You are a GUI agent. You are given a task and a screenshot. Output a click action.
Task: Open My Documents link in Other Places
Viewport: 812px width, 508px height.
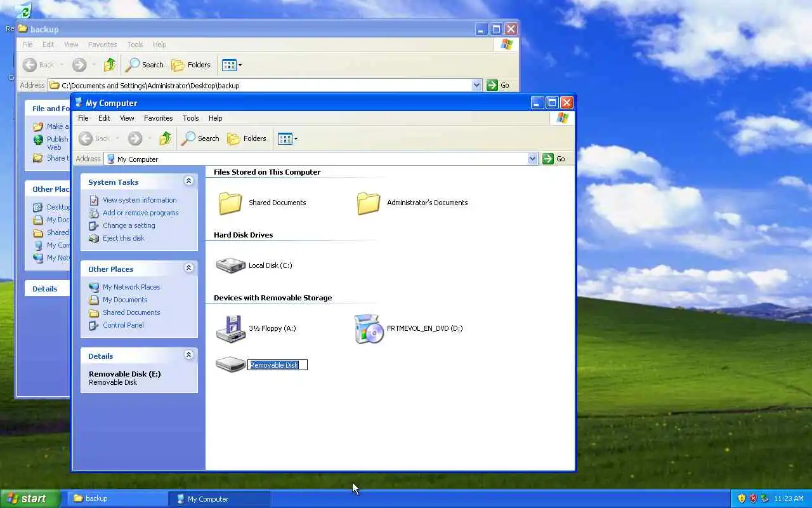125,300
